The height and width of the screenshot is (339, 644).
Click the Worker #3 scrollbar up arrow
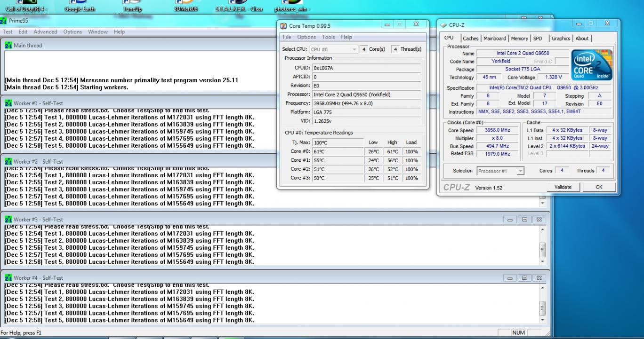543,229
